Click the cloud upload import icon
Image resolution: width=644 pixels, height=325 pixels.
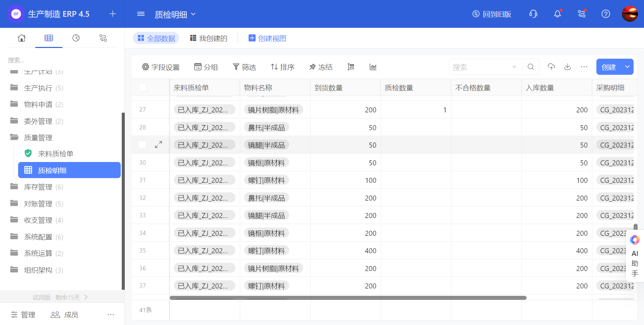[551, 67]
